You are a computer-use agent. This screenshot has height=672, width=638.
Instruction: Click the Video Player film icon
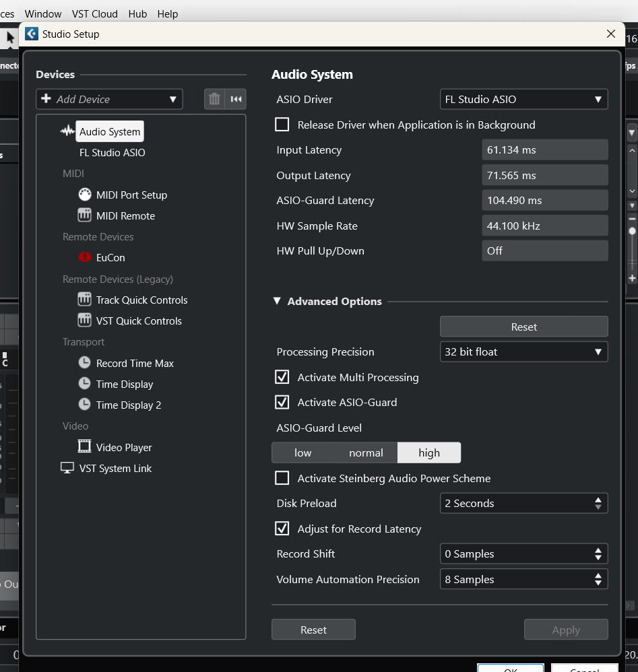point(84,446)
